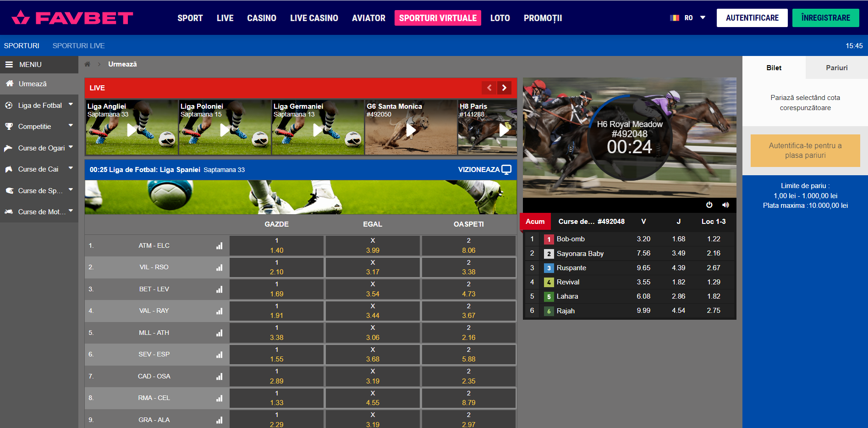The height and width of the screenshot is (428, 868).
Task: Click the Romanian flag icon
Action: click(674, 18)
